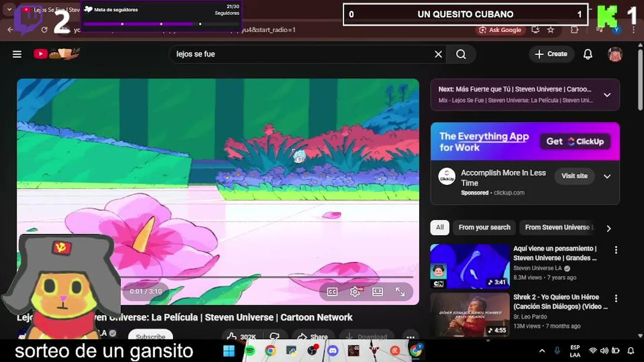Open the Shrek 2 Yo Quiero Un Héroe title
The width and height of the screenshot is (644, 362).
click(560, 302)
